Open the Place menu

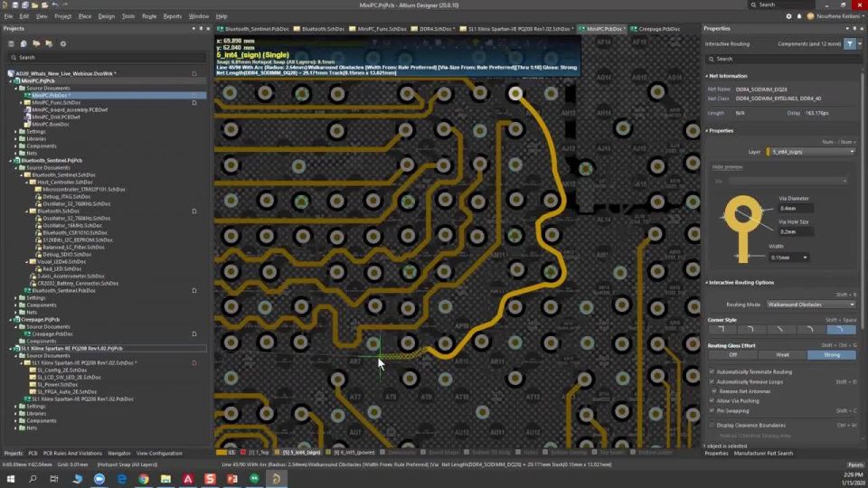coord(85,16)
